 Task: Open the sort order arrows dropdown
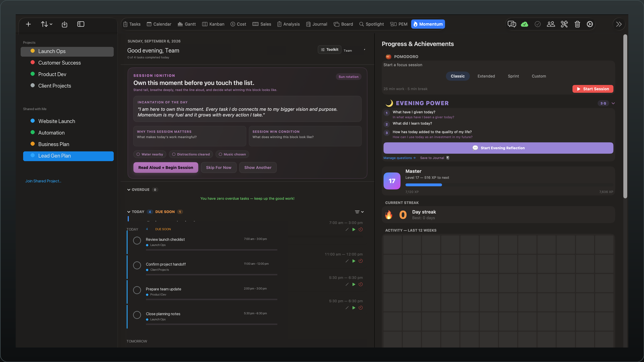[x=46, y=24]
